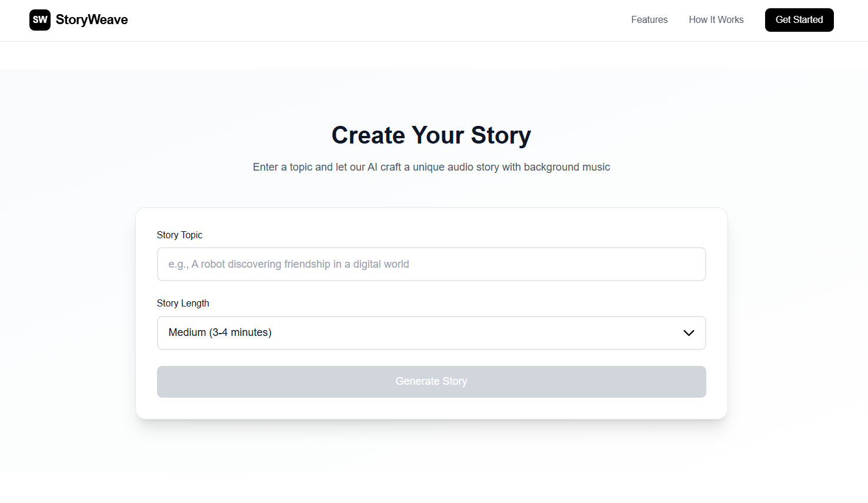868x503 pixels.
Task: Open the Story Length dropdown
Action: coord(432,333)
